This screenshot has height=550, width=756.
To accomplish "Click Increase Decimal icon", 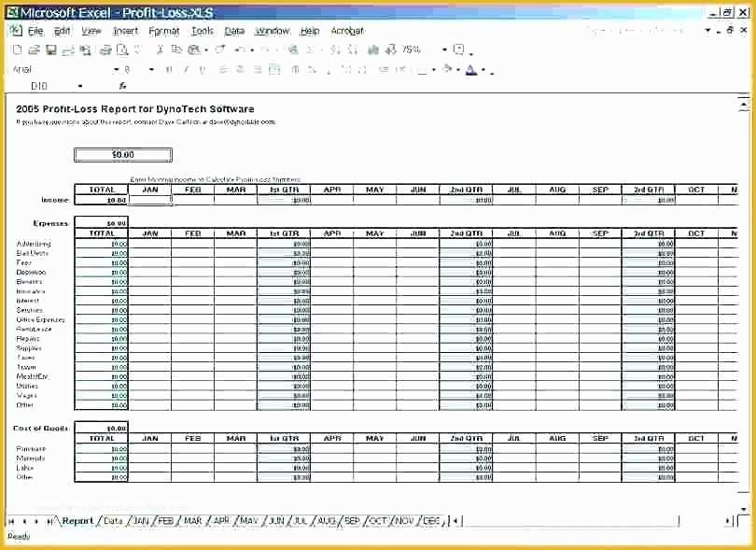I will pos(346,70).
